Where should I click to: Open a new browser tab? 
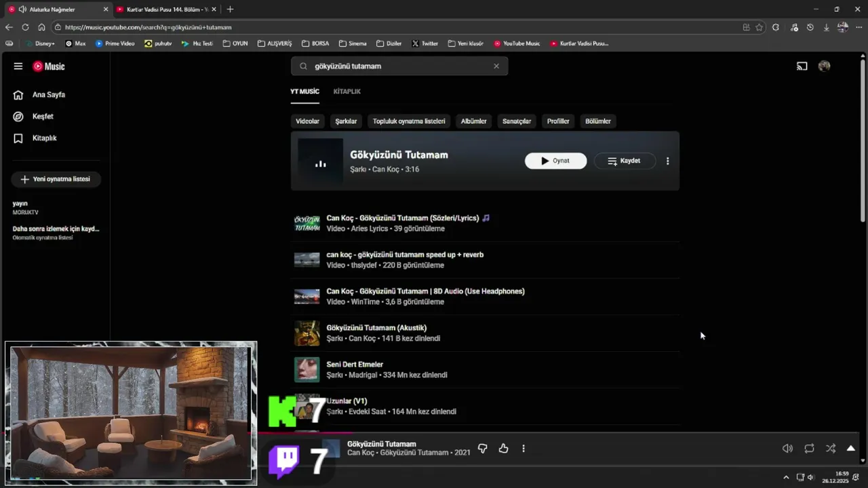pyautogui.click(x=230, y=9)
